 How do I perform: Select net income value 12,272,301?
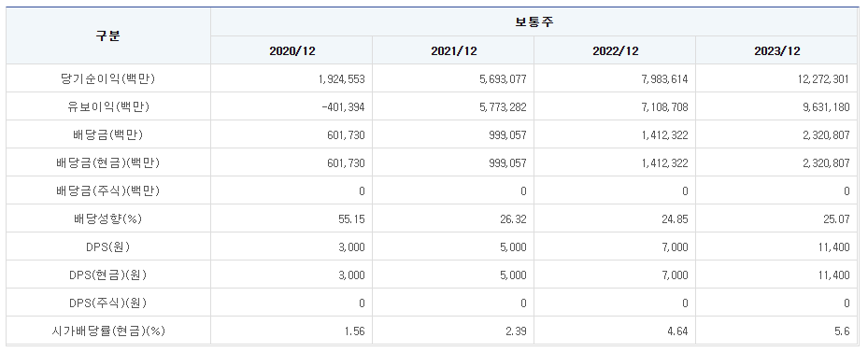[x=824, y=79]
